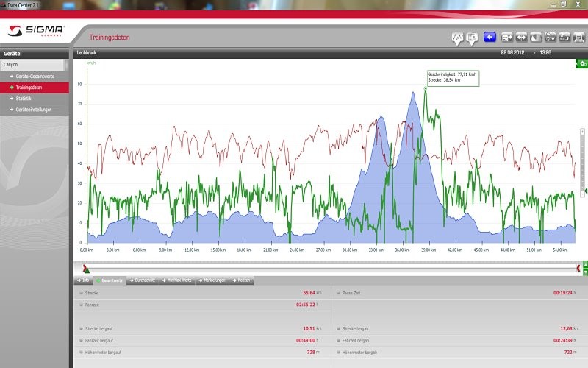Click the half-shaded contrast toolbar icon

[536, 37]
